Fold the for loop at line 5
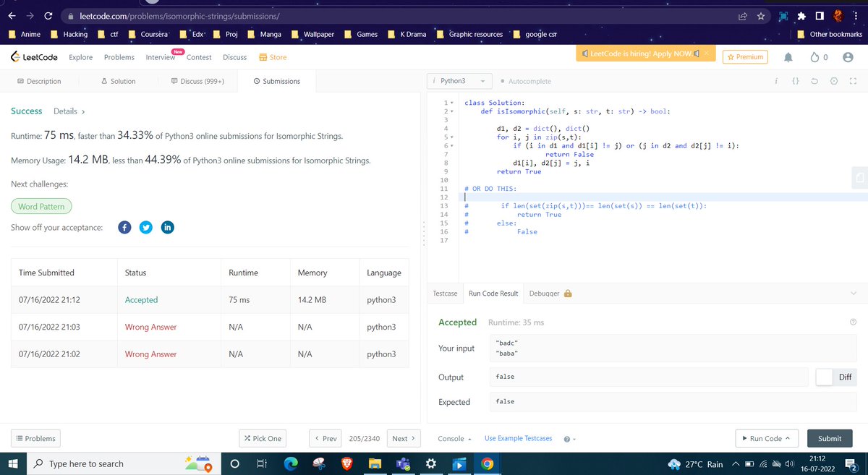868x475 pixels. pyautogui.click(x=453, y=137)
